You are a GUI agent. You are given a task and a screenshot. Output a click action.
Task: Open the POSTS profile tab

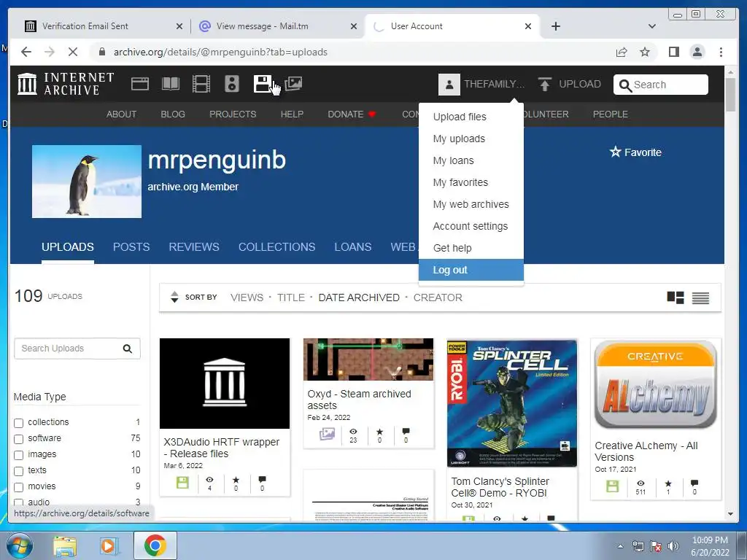coord(131,247)
